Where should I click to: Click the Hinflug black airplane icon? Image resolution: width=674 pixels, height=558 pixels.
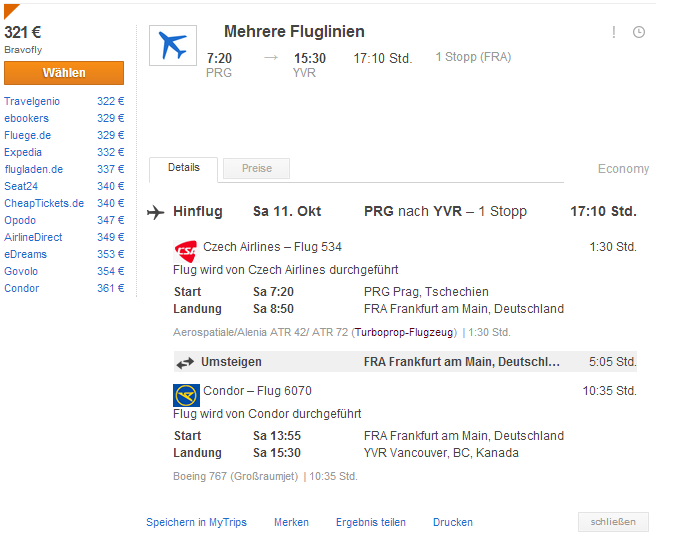(x=156, y=212)
